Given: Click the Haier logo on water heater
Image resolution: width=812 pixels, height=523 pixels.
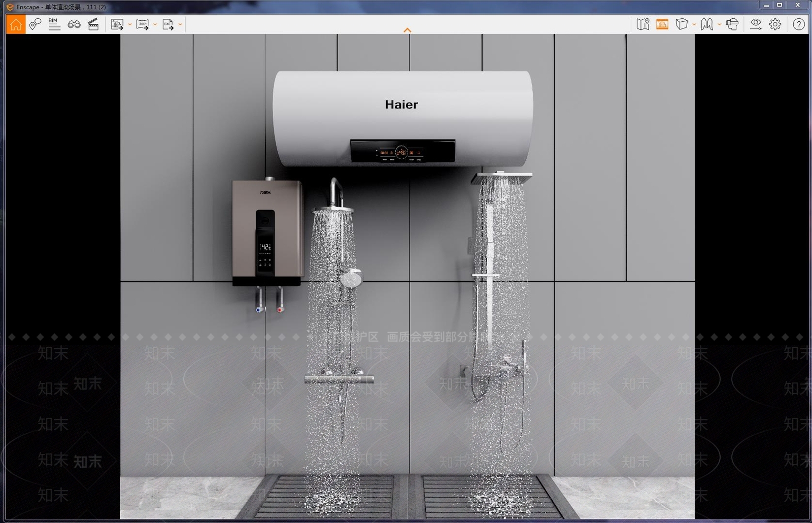Looking at the screenshot, I should pyautogui.click(x=401, y=104).
